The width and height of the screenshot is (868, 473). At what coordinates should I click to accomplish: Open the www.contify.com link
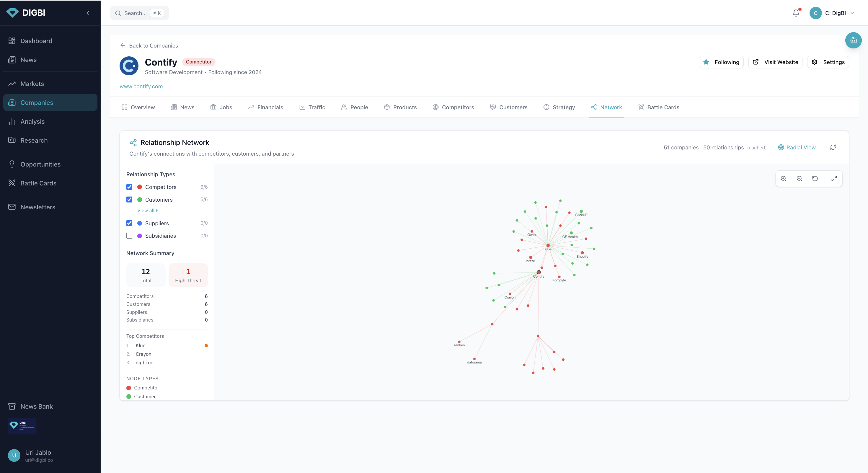(141, 86)
